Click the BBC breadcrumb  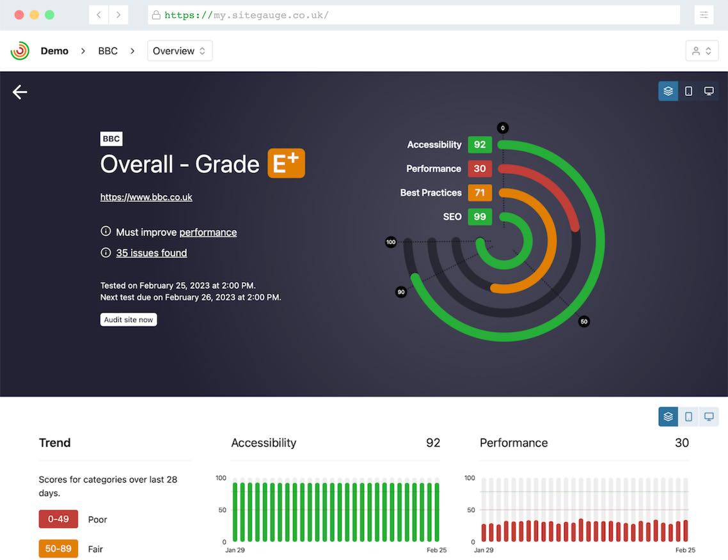tap(107, 51)
